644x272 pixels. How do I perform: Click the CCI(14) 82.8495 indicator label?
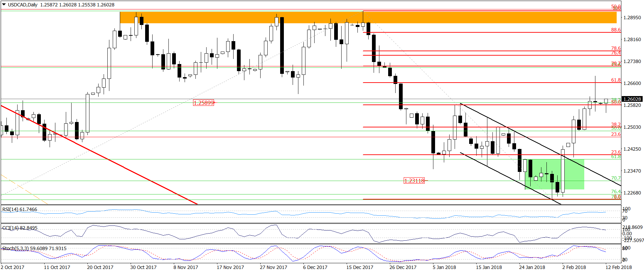pos(20,228)
